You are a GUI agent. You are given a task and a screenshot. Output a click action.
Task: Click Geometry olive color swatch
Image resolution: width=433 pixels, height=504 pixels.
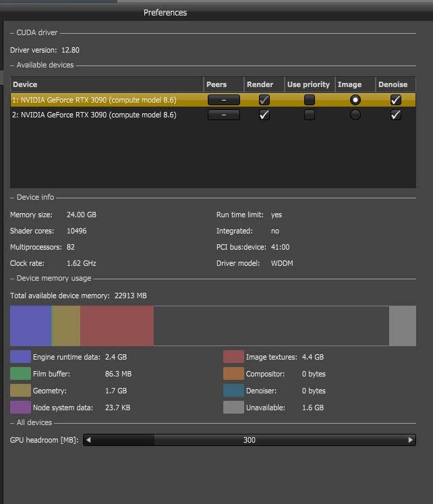coord(20,390)
